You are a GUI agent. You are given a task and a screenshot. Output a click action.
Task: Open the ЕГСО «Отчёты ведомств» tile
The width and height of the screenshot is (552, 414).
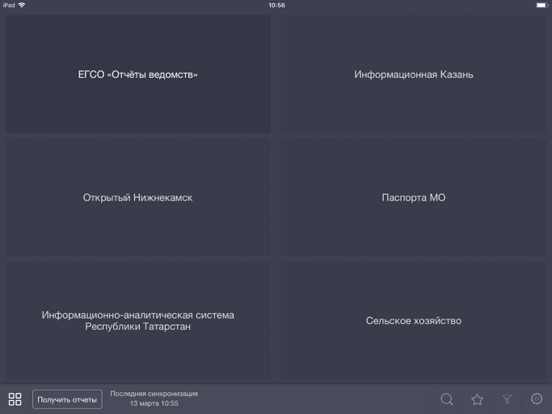pyautogui.click(x=138, y=74)
